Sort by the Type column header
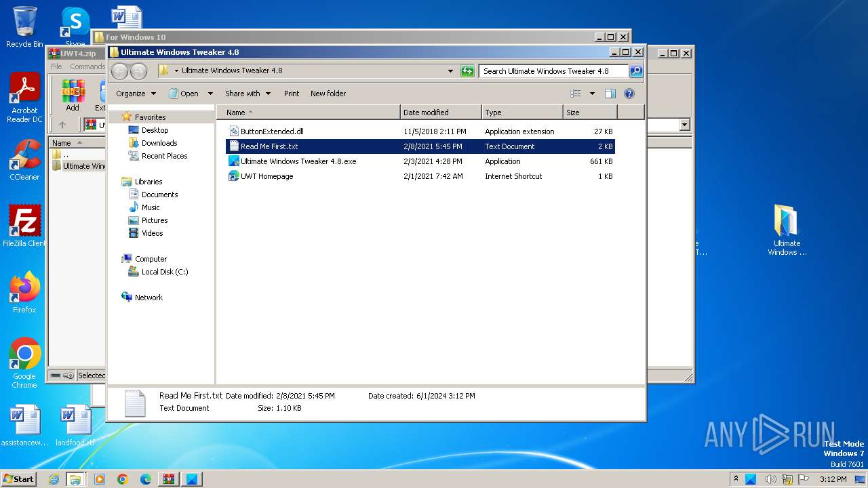This screenshot has width=868, height=488. [523, 113]
